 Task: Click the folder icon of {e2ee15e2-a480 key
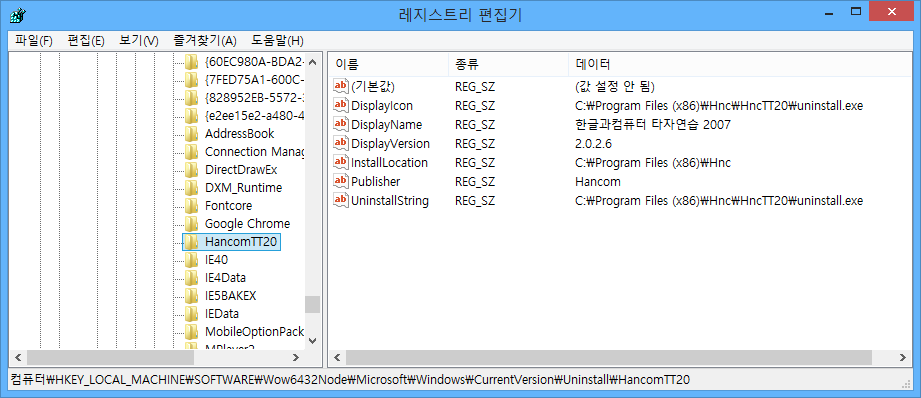191,116
